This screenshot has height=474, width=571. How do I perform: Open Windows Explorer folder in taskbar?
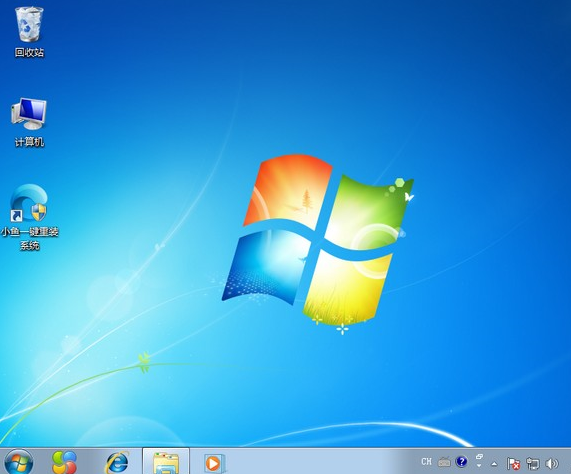point(166,462)
